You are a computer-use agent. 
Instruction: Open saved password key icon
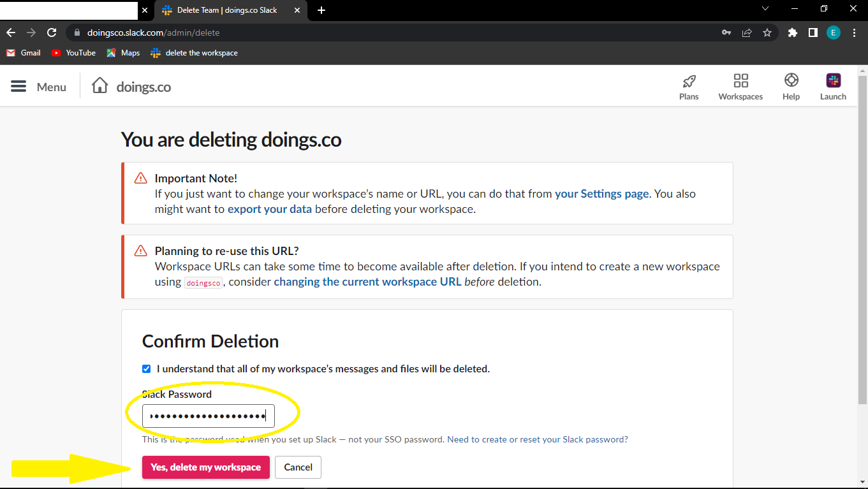click(726, 33)
